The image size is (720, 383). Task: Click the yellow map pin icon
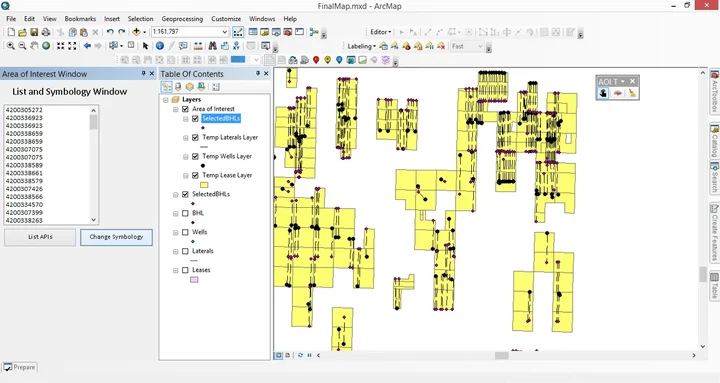click(327, 60)
